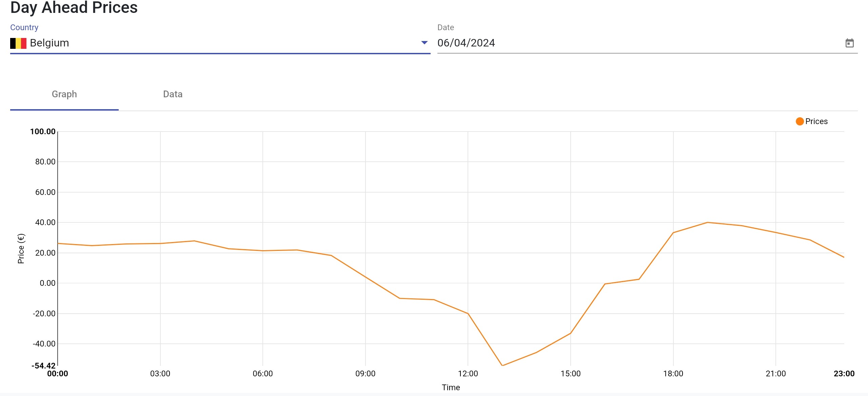Click the price peak point at 19:00
Screen dimensions: 868x396
pos(707,222)
